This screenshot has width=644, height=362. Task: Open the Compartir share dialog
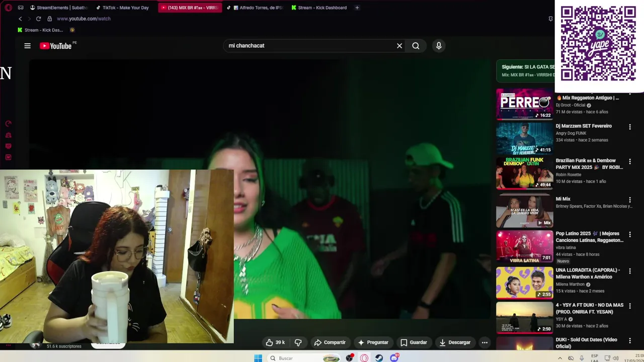tap(330, 342)
